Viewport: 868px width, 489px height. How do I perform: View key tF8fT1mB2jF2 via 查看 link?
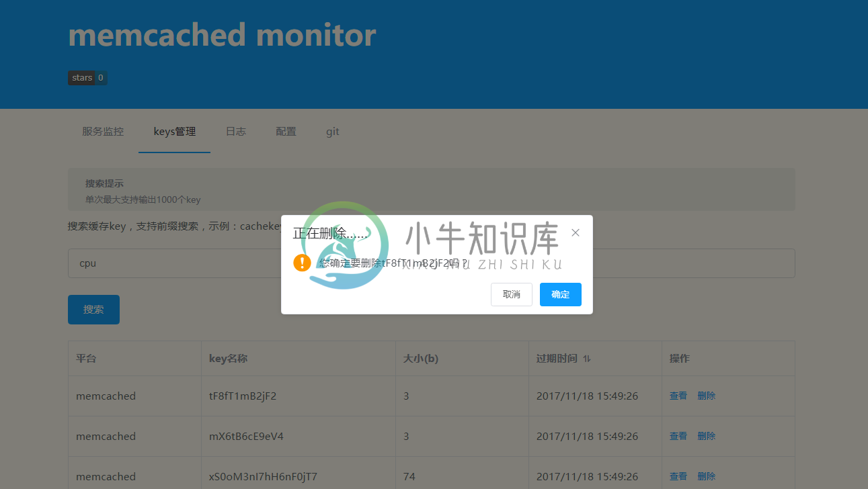[x=678, y=396]
